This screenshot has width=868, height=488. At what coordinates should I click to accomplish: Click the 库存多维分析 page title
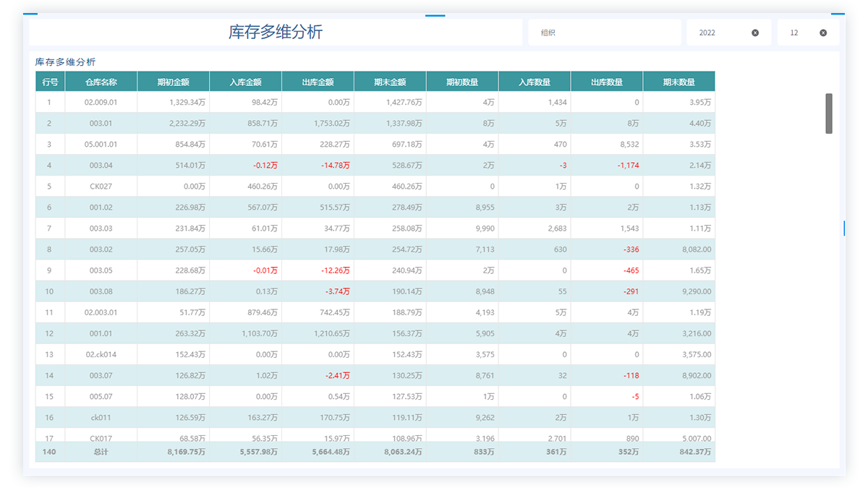[276, 32]
